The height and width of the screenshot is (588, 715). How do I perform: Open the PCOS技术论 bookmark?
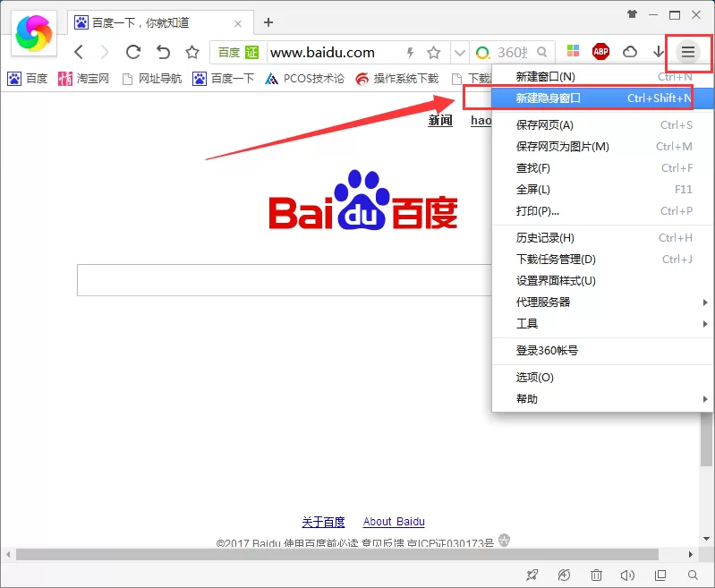[x=304, y=79]
